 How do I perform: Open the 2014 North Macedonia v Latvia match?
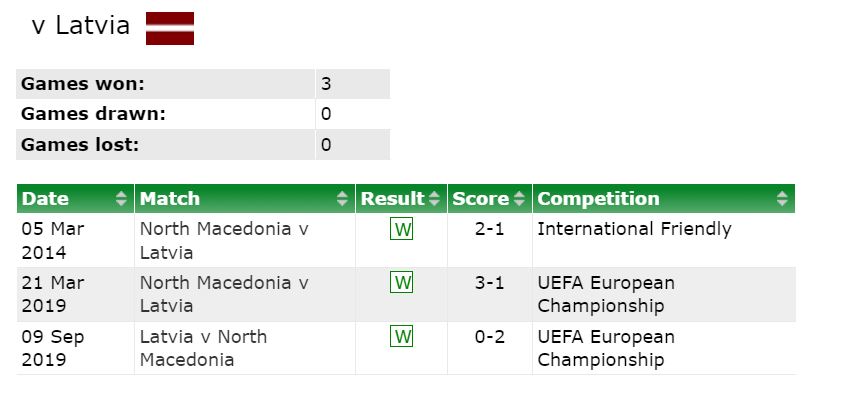coord(224,240)
